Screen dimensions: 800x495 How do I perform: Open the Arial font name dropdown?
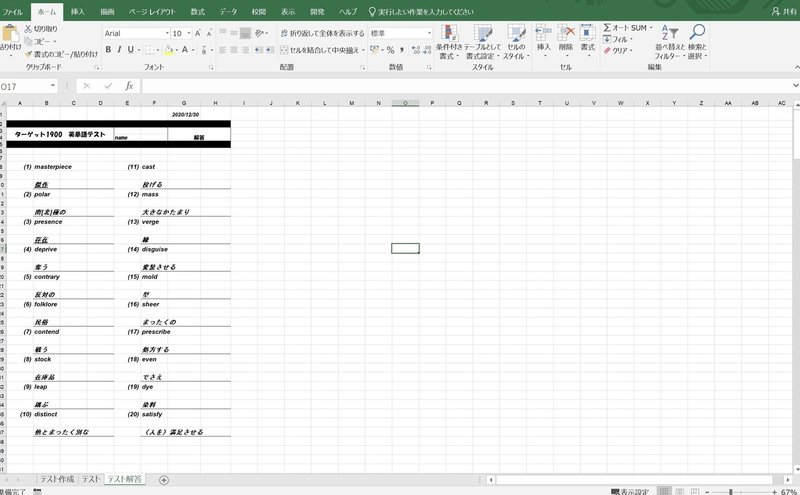pyautogui.click(x=167, y=33)
